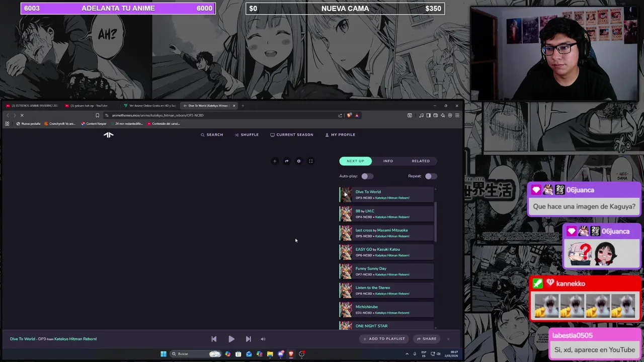The image size is (644, 362).
Task: Click Shuffle in the site navigation
Action: tap(247, 135)
